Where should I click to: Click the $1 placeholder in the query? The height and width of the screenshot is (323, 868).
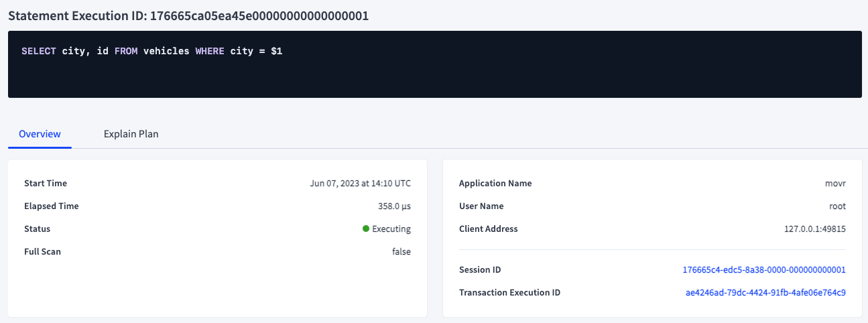click(276, 51)
